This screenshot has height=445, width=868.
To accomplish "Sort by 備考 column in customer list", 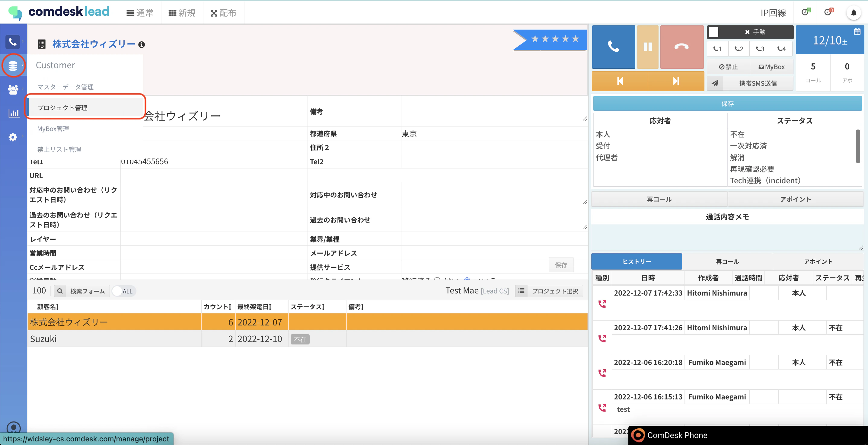I will point(356,307).
